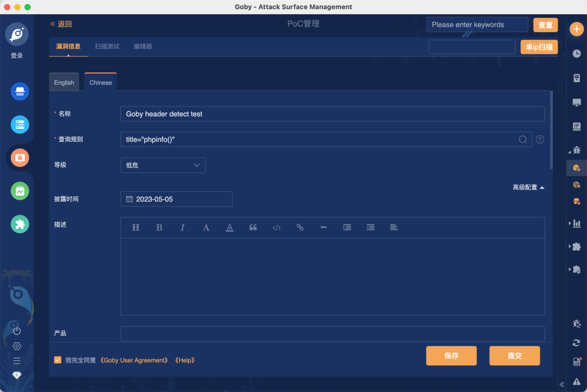The height and width of the screenshot is (392, 587).
Task: Click the outdent button in description toolbar
Action: tap(371, 227)
